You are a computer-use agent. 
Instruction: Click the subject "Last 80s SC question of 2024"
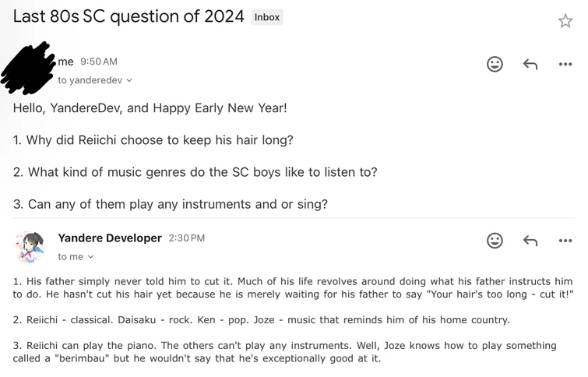pos(129,17)
